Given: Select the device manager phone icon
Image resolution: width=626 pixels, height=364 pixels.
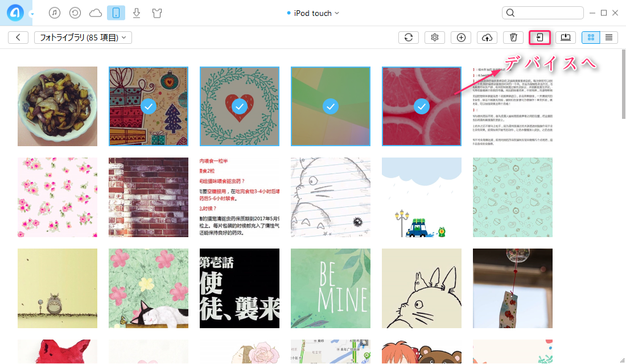Looking at the screenshot, I should 116,13.
